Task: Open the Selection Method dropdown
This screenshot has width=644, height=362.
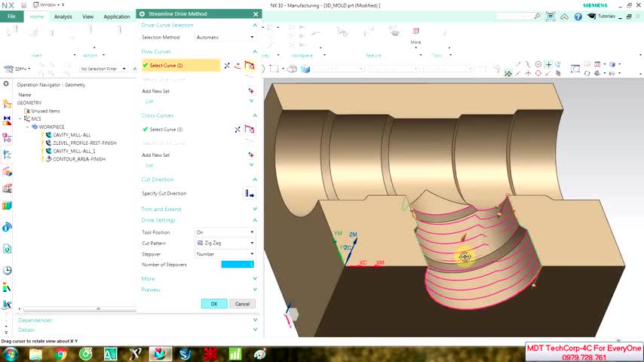Action: 225,38
